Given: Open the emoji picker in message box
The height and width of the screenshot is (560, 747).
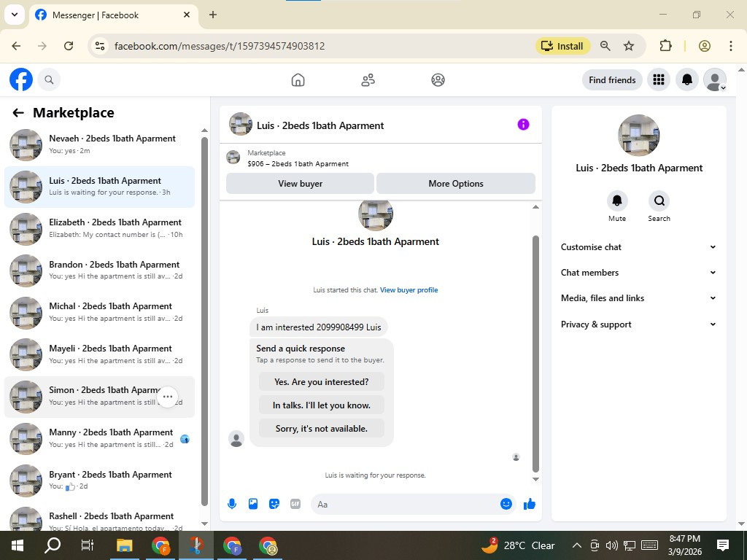Looking at the screenshot, I should (x=506, y=504).
